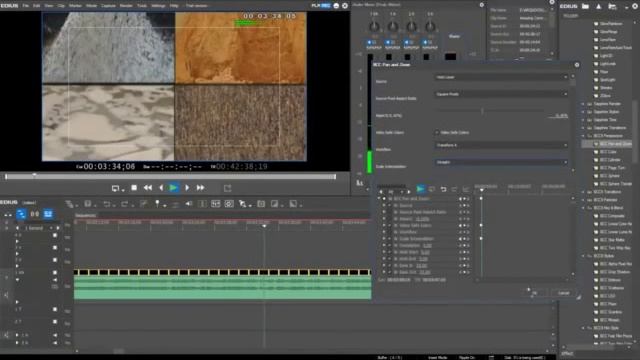Open the Scale Interpolation dropdown
The height and width of the screenshot is (360, 640).
(x=502, y=162)
